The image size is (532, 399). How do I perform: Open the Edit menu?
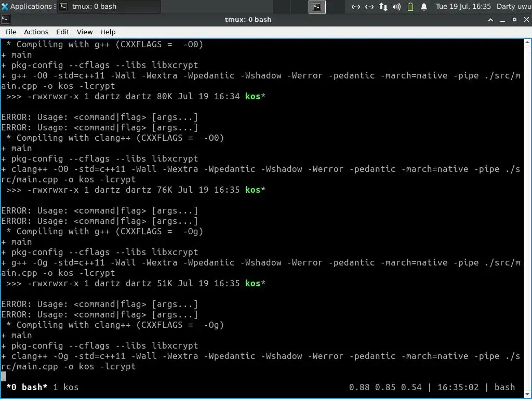click(x=63, y=32)
